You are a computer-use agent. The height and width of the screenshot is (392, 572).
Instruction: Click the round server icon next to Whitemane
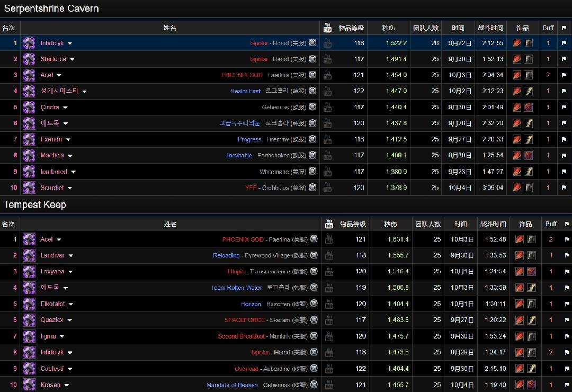pyautogui.click(x=312, y=171)
